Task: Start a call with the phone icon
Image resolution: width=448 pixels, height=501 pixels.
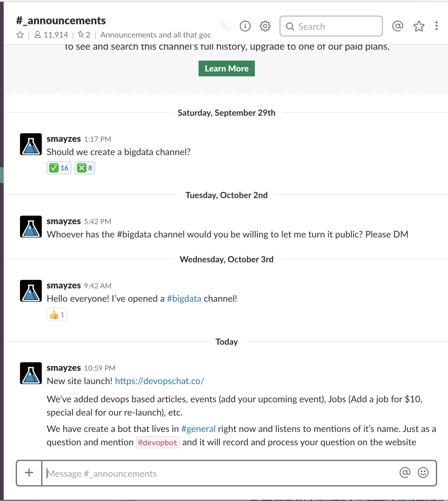Action: click(x=225, y=26)
